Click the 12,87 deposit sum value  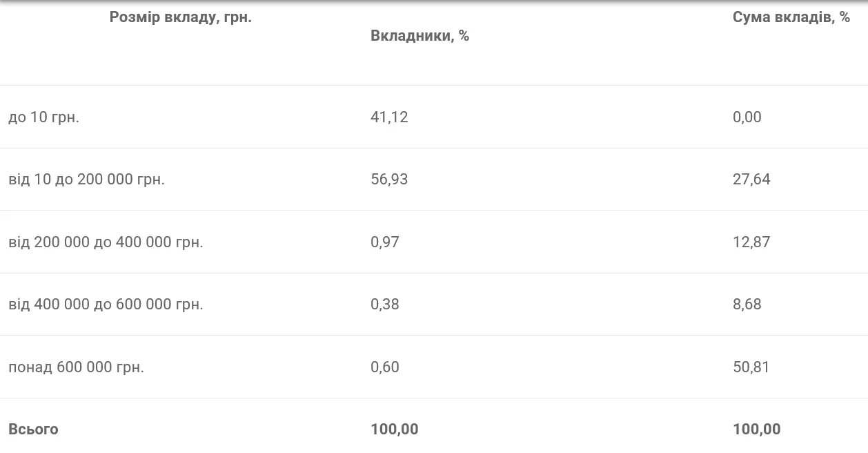751,242
